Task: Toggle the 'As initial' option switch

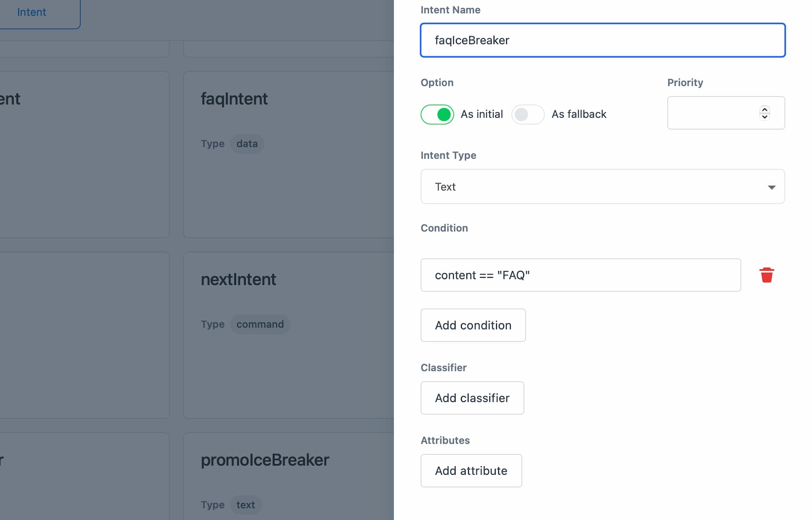Action: pos(437,114)
